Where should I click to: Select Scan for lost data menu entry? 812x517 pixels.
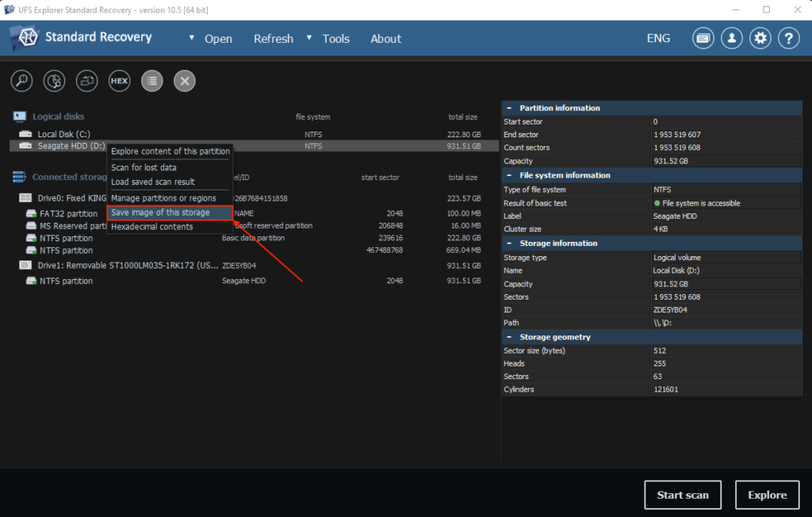pos(144,167)
